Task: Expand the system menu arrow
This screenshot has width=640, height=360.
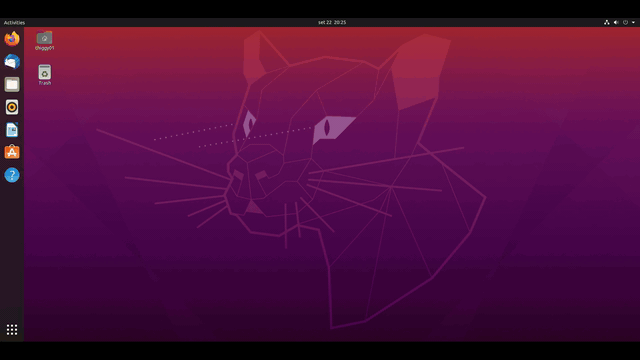Action: tap(633, 22)
